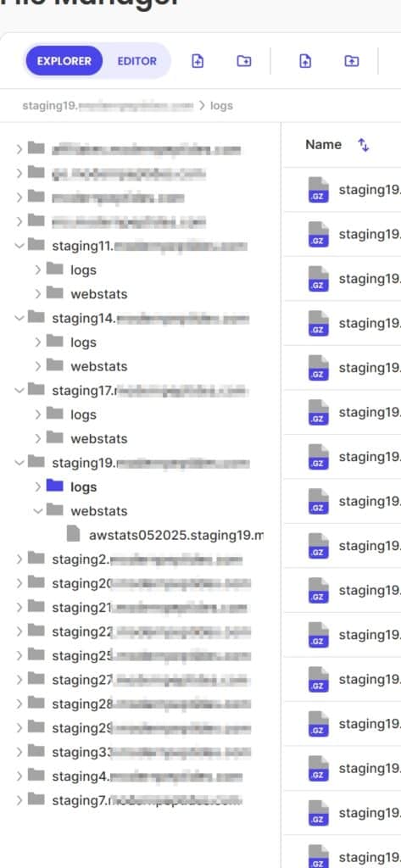Click the new file toolbar icon
The height and width of the screenshot is (868, 401).
click(198, 61)
